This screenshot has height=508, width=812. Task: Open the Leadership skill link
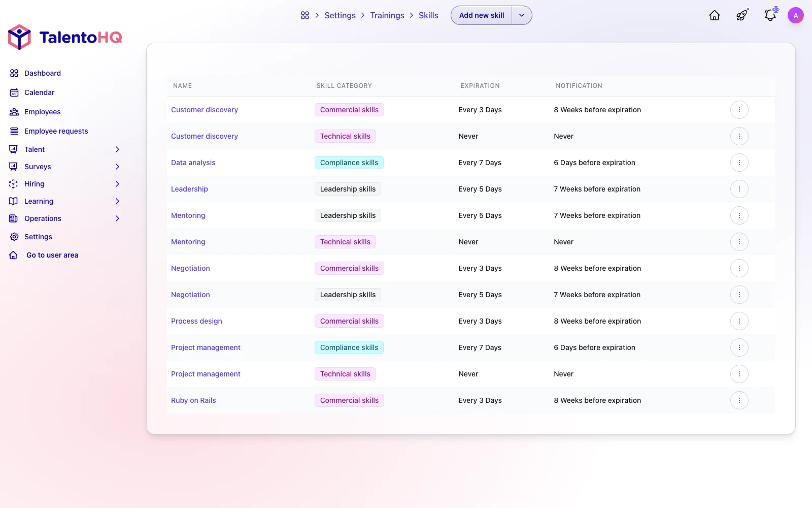tap(189, 189)
